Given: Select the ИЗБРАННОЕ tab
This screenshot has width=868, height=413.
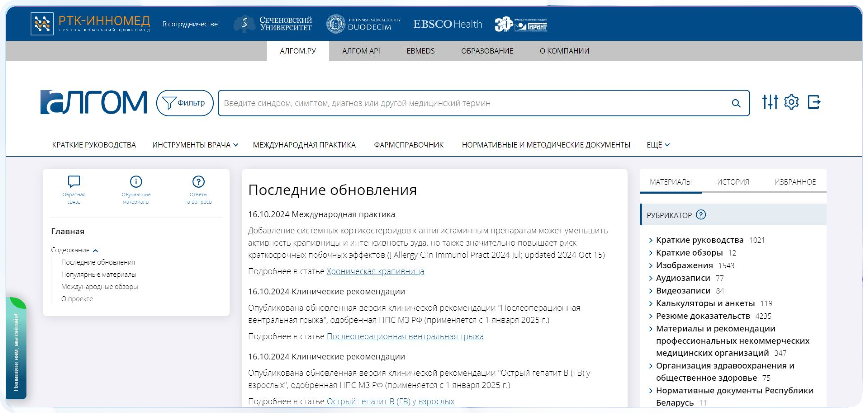Looking at the screenshot, I should coord(795,182).
